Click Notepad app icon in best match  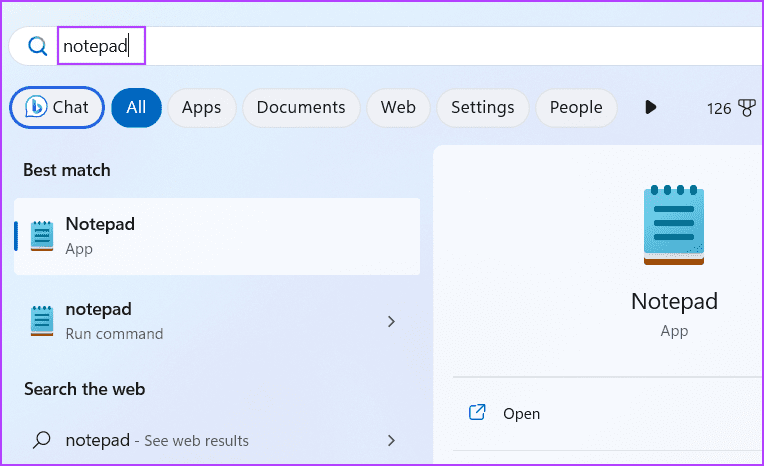42,236
